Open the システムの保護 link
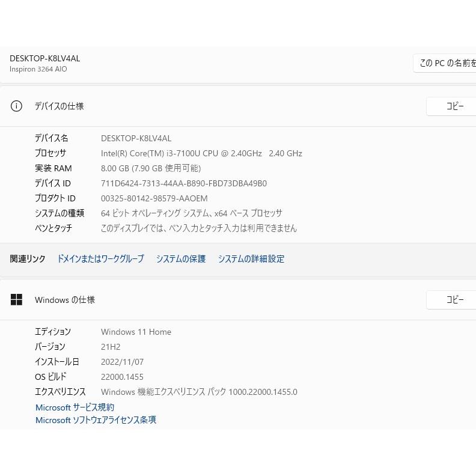The width and height of the screenshot is (476, 476). click(181, 259)
